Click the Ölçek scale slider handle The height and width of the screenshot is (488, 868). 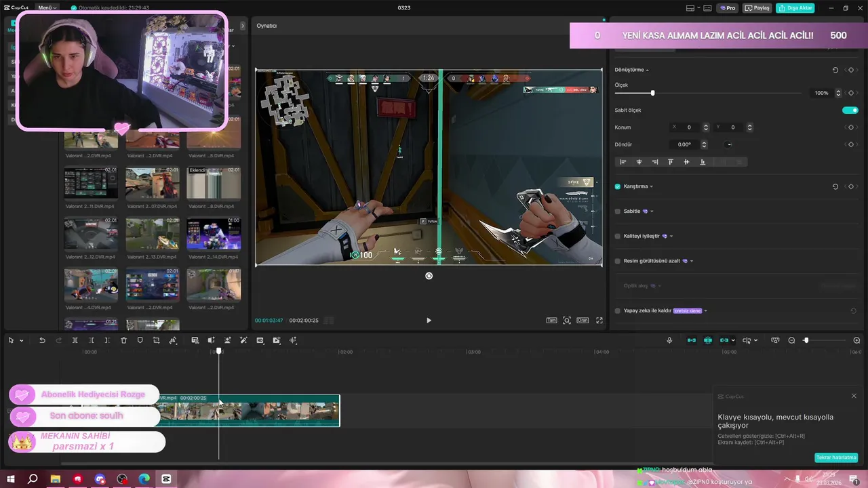(652, 93)
